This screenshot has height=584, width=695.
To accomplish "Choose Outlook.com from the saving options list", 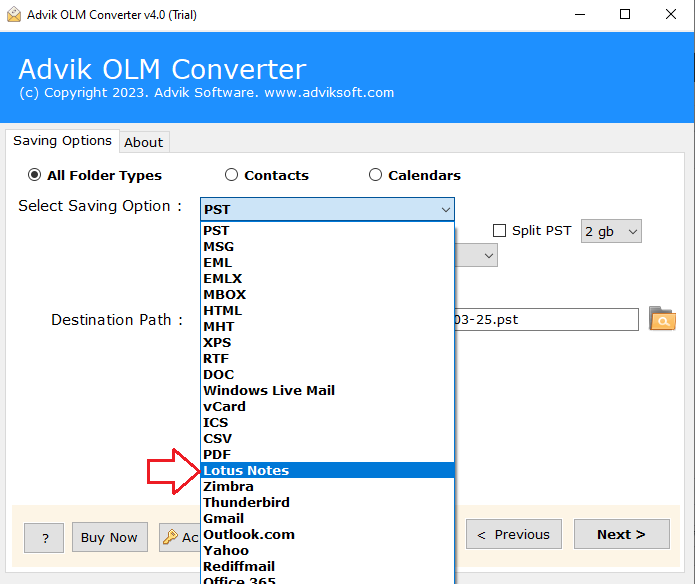I will click(x=327, y=534).
